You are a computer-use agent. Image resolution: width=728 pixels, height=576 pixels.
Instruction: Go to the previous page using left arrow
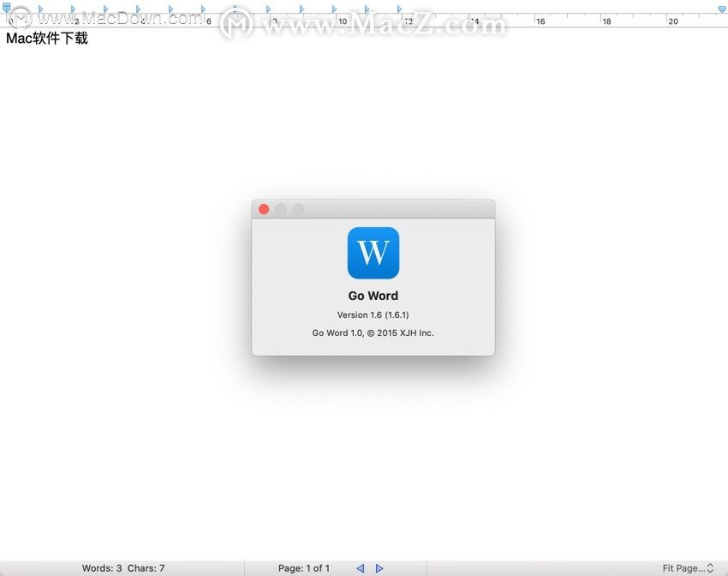tap(361, 568)
